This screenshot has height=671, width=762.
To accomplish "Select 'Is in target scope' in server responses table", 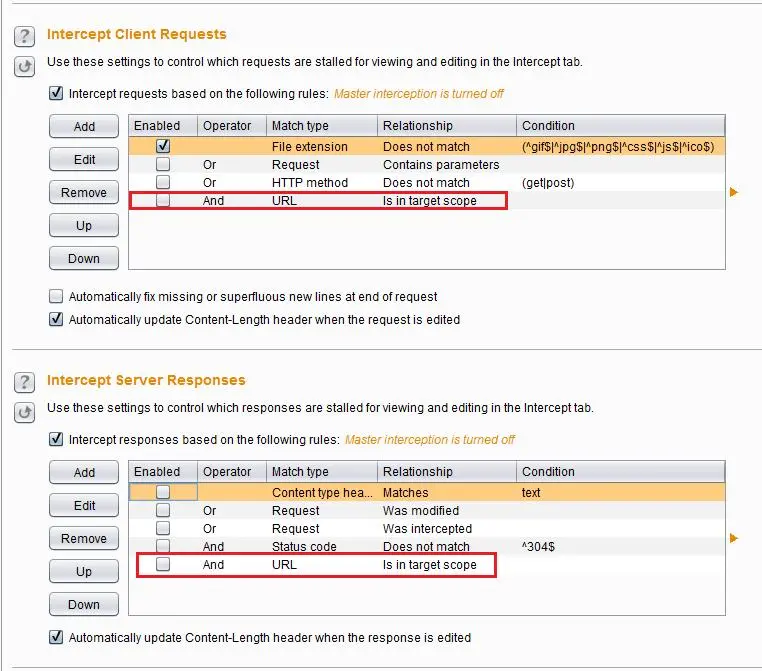I will (447, 565).
